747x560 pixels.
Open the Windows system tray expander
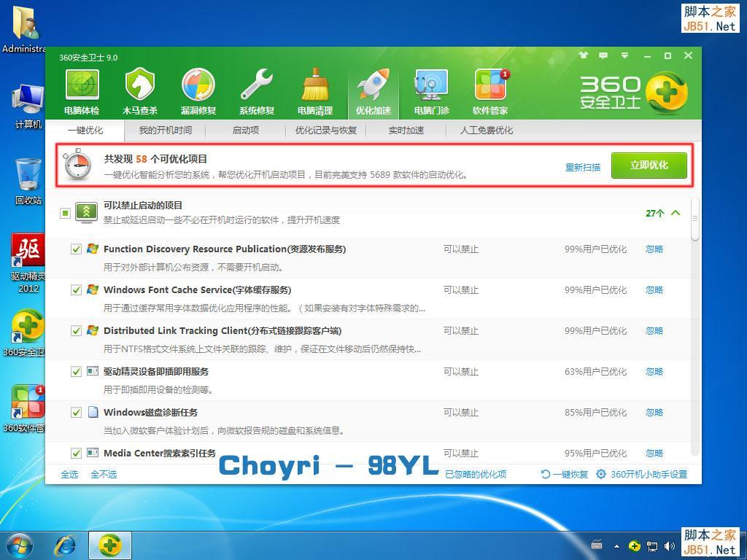click(x=617, y=545)
